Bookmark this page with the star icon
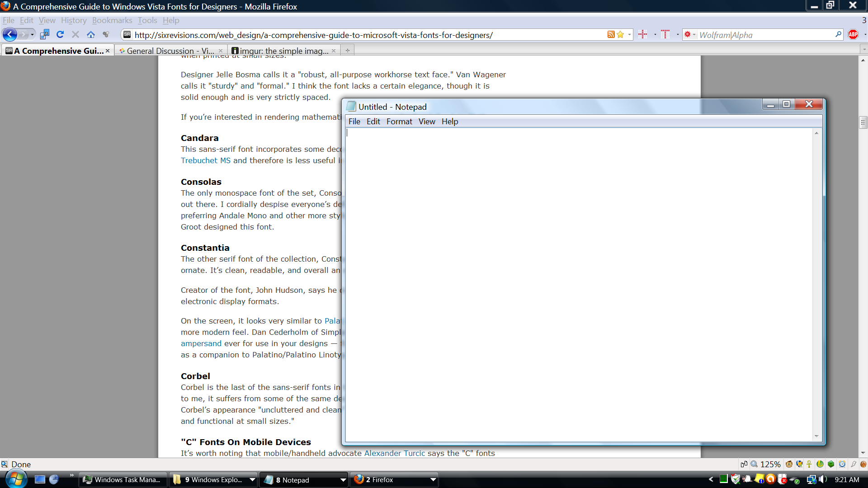Viewport: 868px width, 488px height. 620,35
